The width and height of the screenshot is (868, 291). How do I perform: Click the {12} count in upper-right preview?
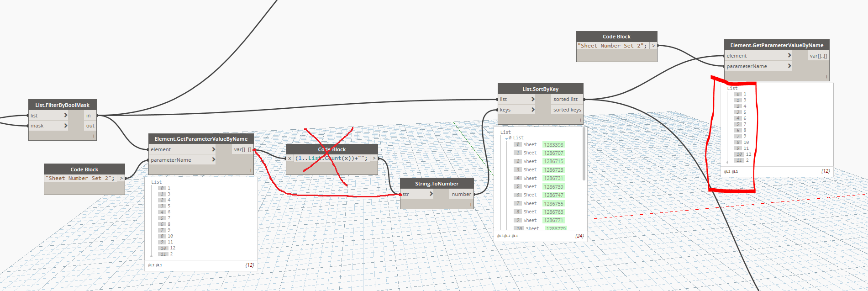[x=825, y=171]
